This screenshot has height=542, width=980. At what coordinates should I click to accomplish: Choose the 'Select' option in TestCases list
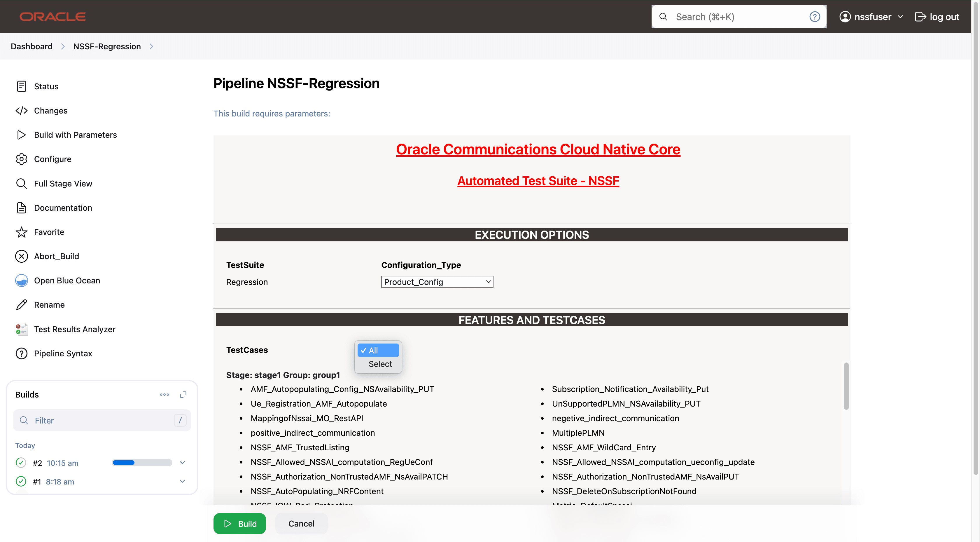pos(380,364)
